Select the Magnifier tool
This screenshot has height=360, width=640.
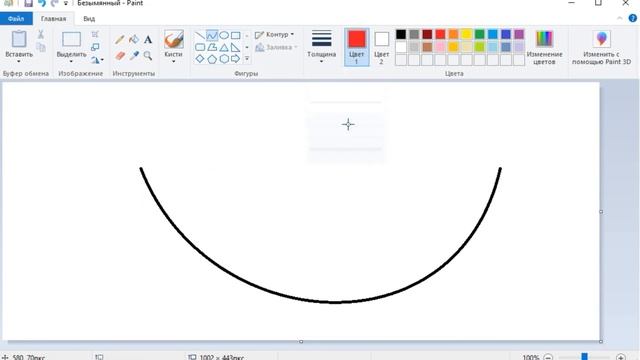pyautogui.click(x=148, y=56)
